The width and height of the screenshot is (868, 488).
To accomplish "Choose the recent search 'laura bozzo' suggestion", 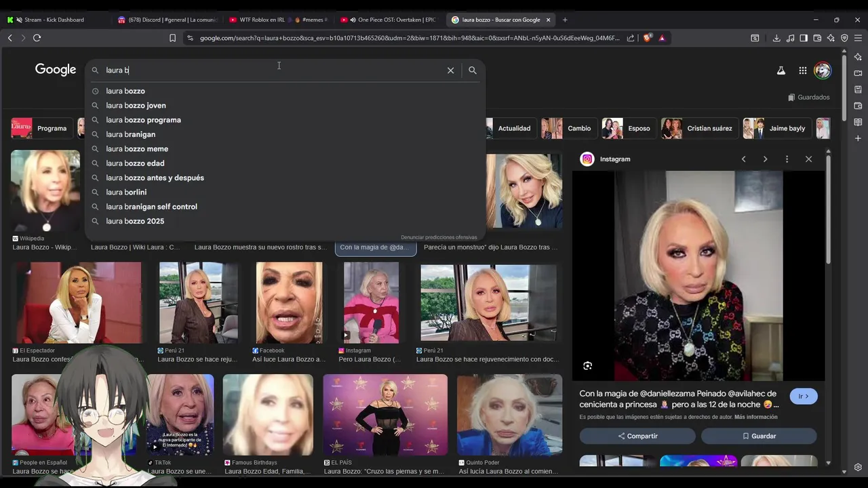I will coord(285,91).
